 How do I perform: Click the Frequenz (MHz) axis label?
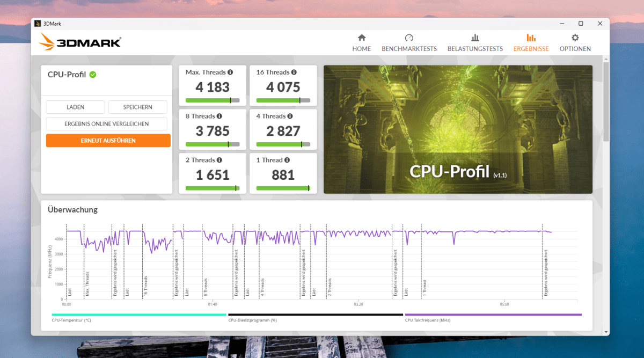(x=50, y=262)
